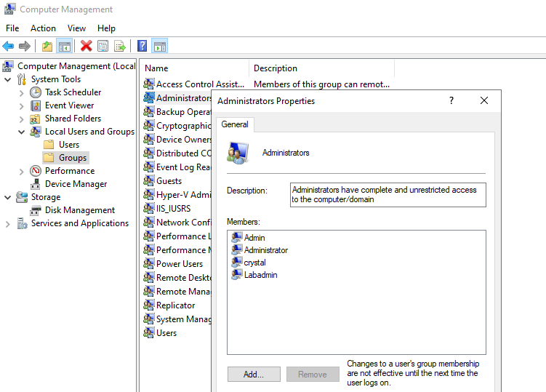The width and height of the screenshot is (546, 392).
Task: Click the Disk Management icon in tree
Action: click(35, 210)
